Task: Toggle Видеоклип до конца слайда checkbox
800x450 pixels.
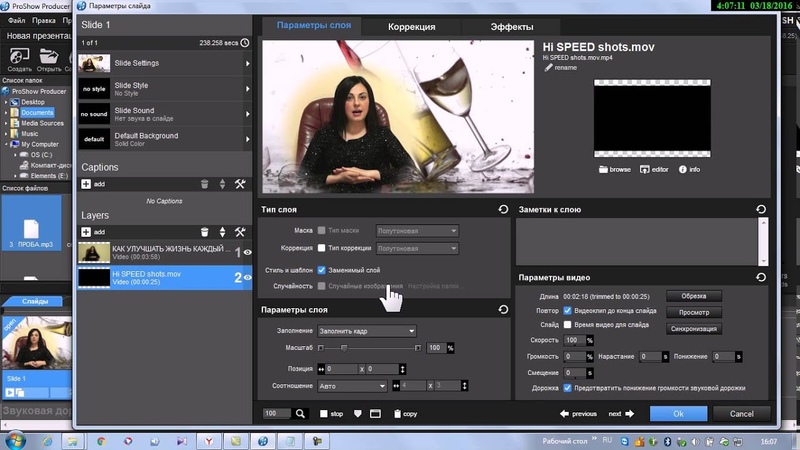Action: coord(567,310)
